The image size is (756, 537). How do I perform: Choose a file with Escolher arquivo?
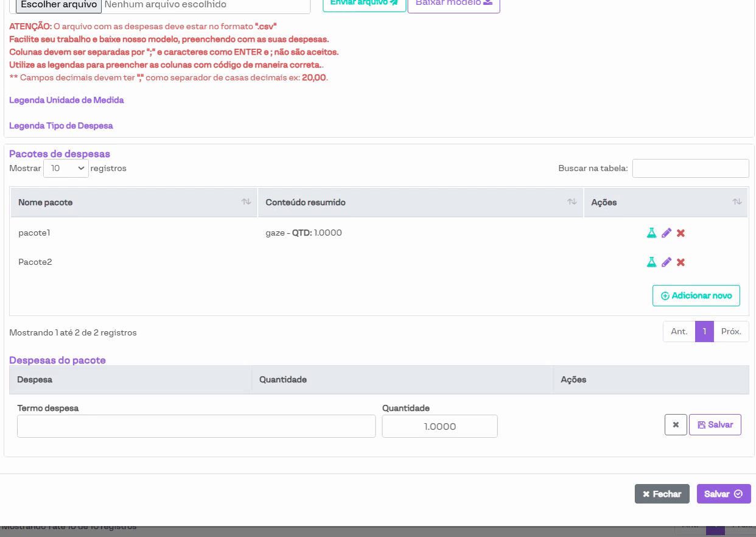(x=59, y=5)
